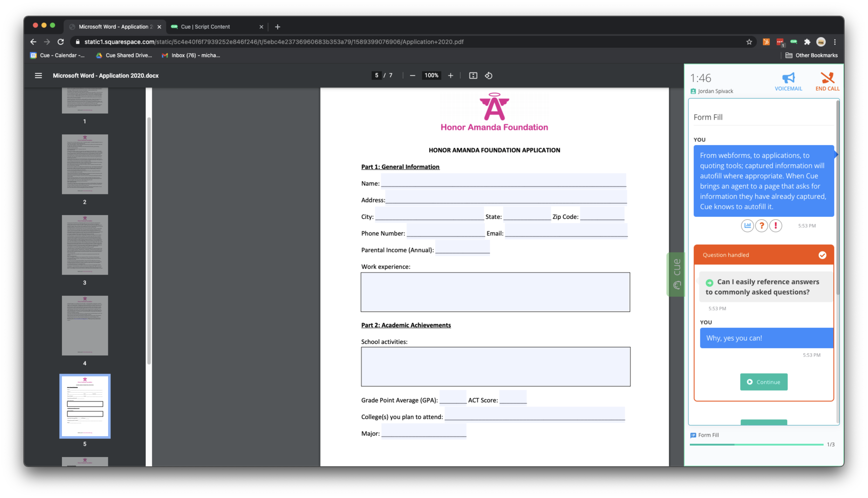Click the fit to page icon

tap(473, 76)
